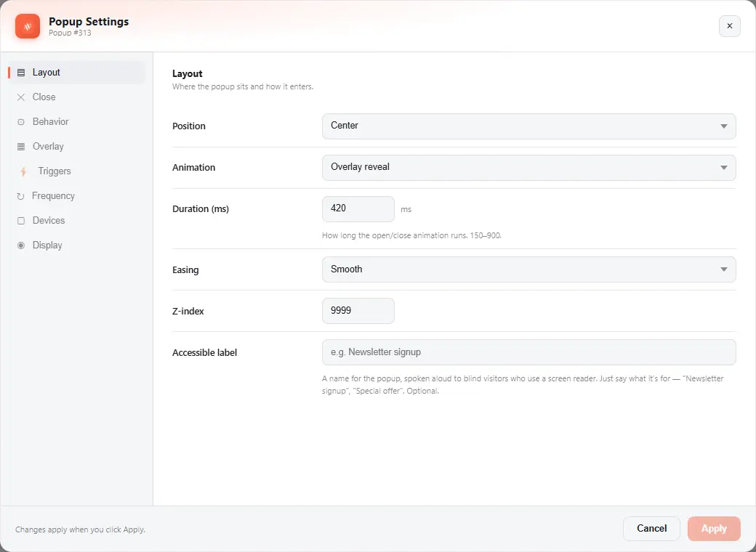Open the Display tab
This screenshot has height=552, width=756.
point(76,245)
